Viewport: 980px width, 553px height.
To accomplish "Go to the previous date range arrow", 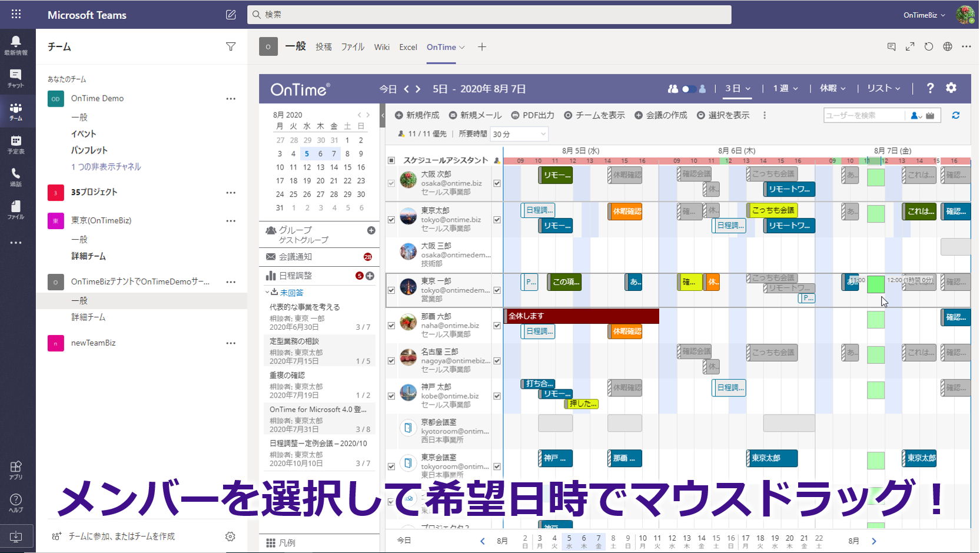I will pyautogui.click(x=406, y=89).
